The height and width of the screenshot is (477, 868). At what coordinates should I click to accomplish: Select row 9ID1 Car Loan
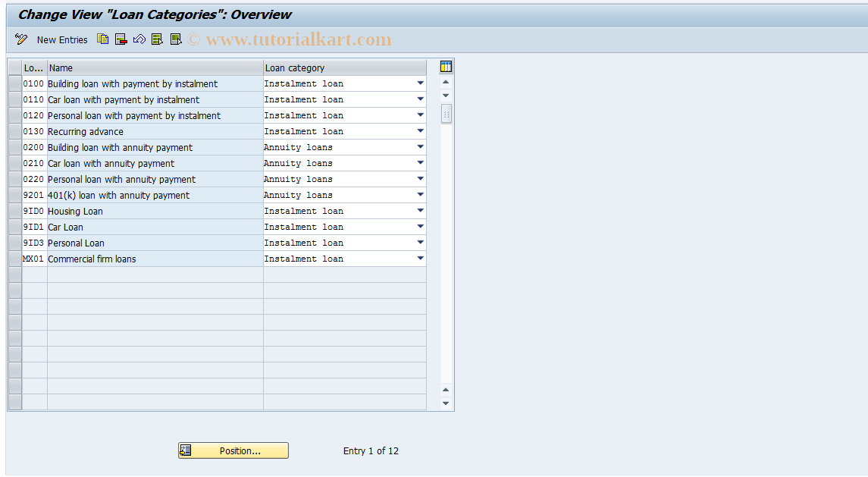15,228
